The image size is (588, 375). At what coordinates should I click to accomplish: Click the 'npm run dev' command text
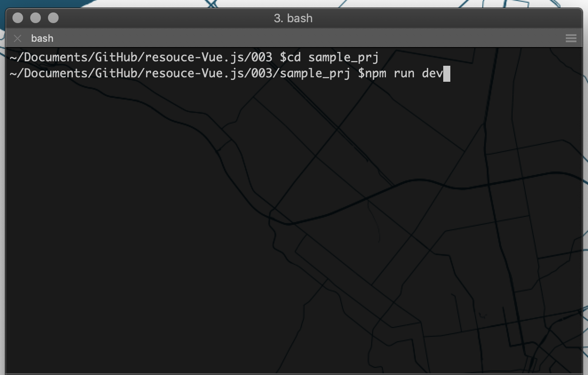point(404,73)
